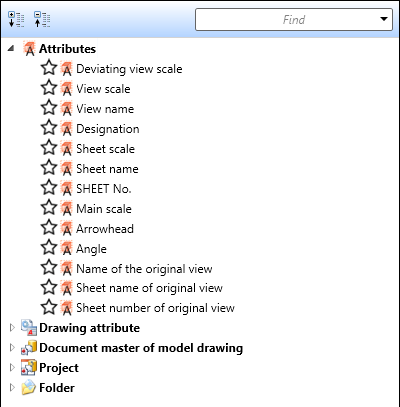Click the Folder node icon
The width and height of the screenshot is (400, 407).
29,387
